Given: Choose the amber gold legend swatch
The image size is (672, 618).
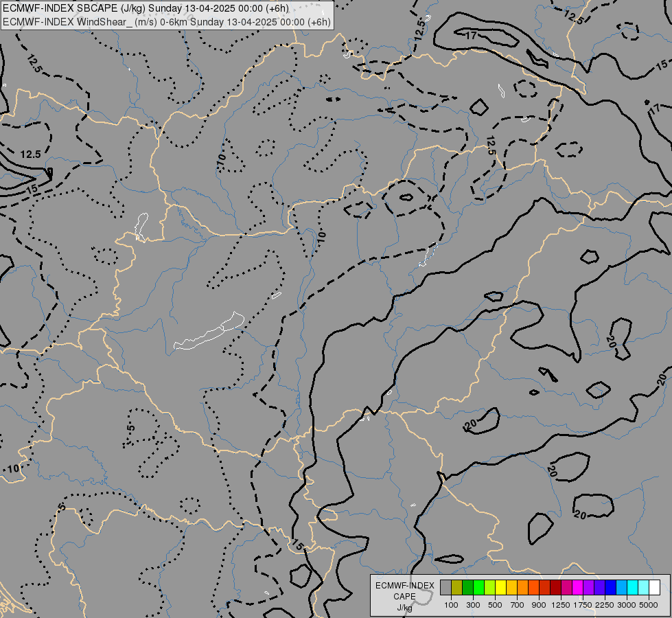Looking at the screenshot, I should tap(511, 587).
